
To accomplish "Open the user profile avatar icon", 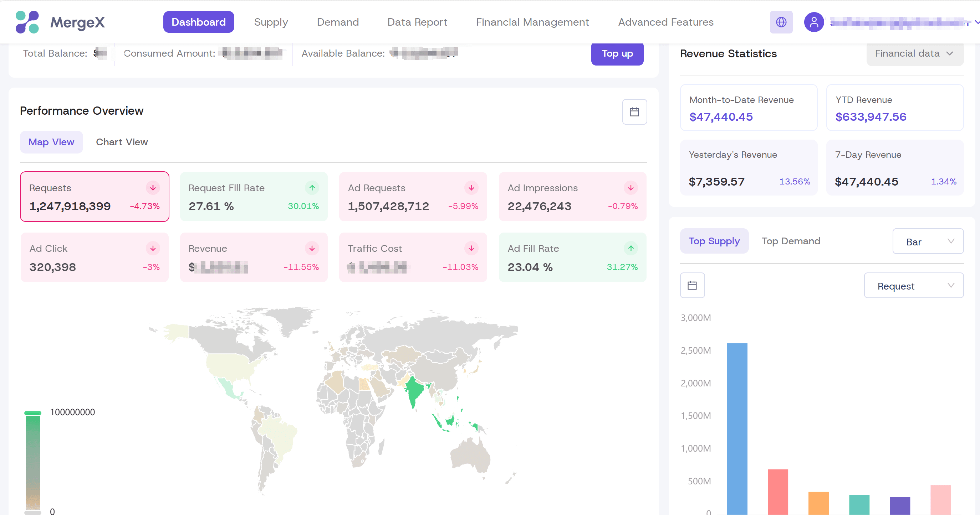I will (814, 22).
